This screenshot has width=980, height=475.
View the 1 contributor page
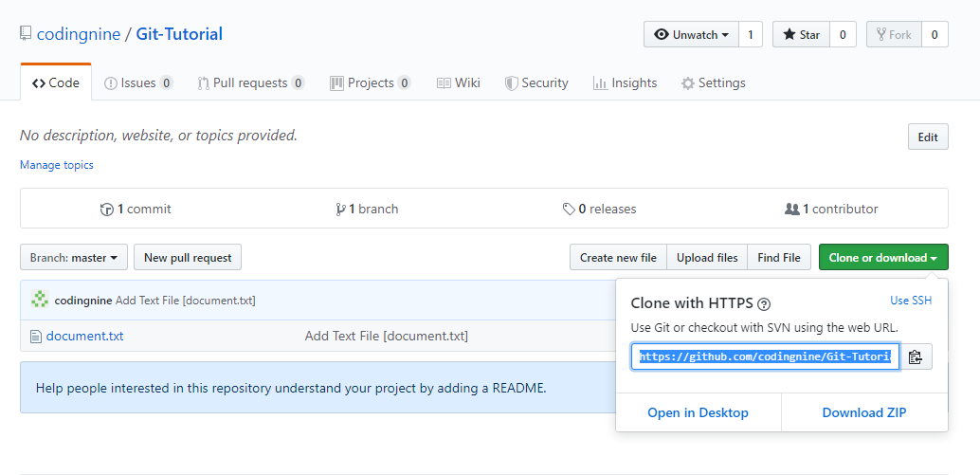tap(831, 209)
